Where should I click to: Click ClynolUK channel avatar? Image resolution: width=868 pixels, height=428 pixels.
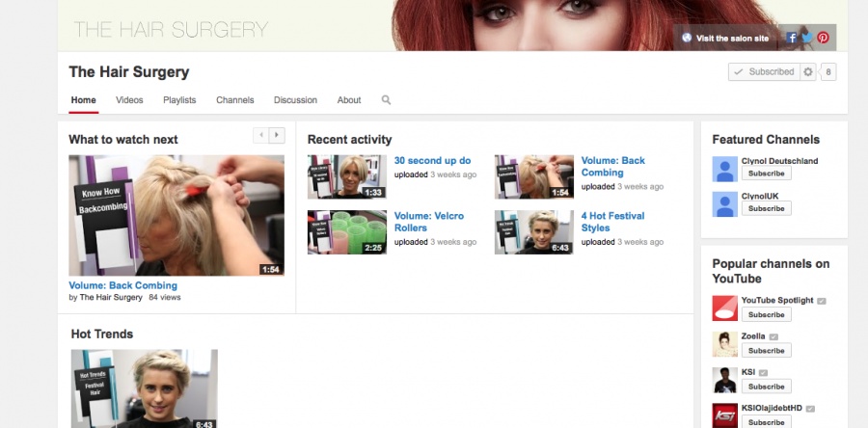(x=724, y=204)
